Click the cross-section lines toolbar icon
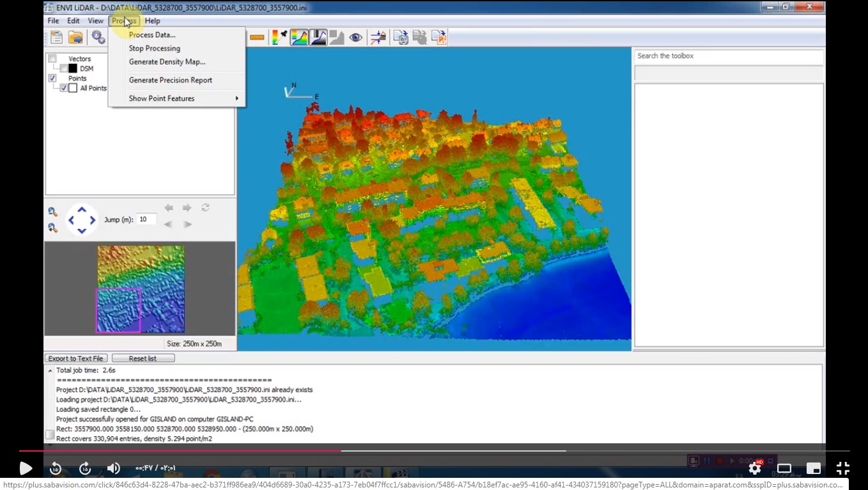The image size is (868, 490). (x=378, y=38)
